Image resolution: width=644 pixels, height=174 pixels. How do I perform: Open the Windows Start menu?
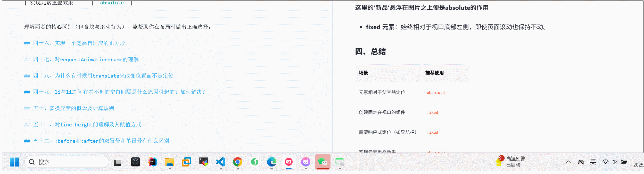click(14, 162)
